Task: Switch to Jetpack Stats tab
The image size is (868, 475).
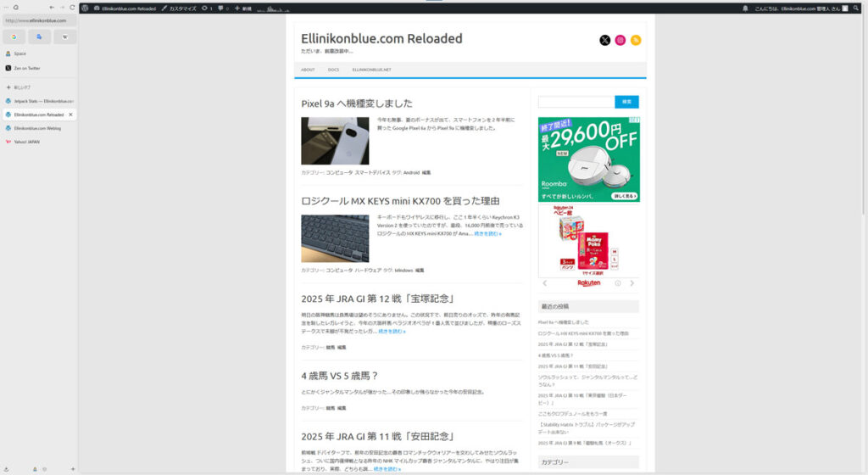Action: (x=39, y=101)
